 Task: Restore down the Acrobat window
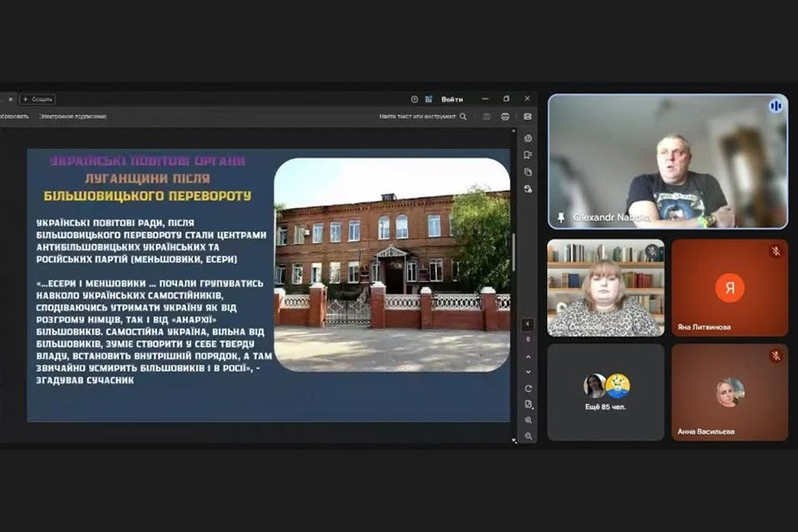coord(506,98)
